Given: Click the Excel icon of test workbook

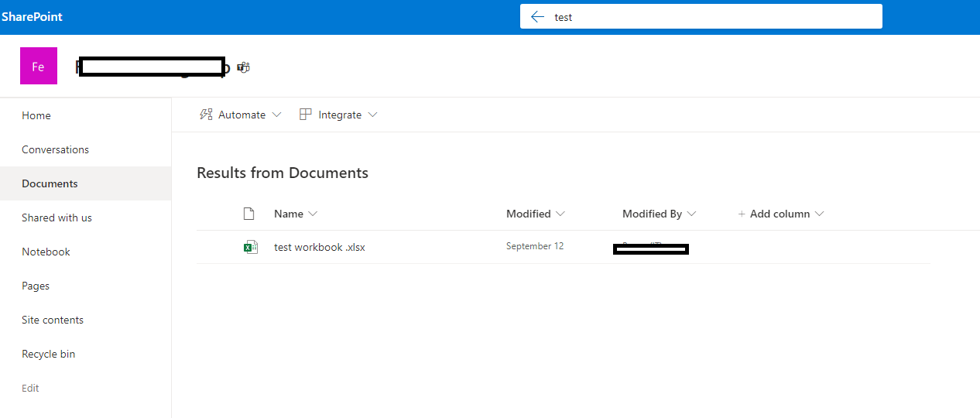Looking at the screenshot, I should click(x=250, y=247).
